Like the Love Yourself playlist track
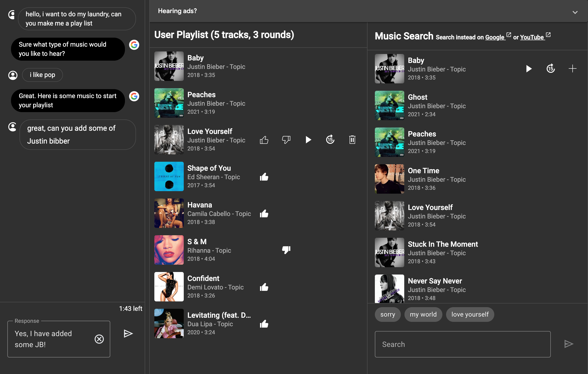Image resolution: width=588 pixels, height=374 pixels. (264, 140)
